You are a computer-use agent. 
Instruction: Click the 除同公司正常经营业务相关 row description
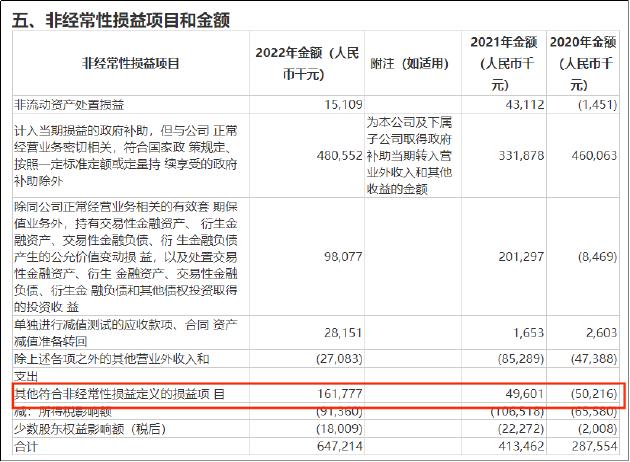point(126,257)
